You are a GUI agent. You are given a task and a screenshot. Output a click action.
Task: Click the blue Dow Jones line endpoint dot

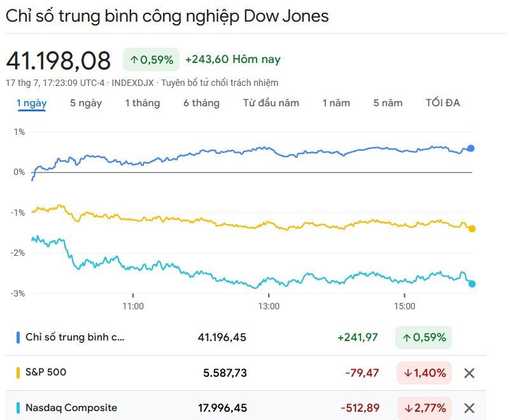471,148
